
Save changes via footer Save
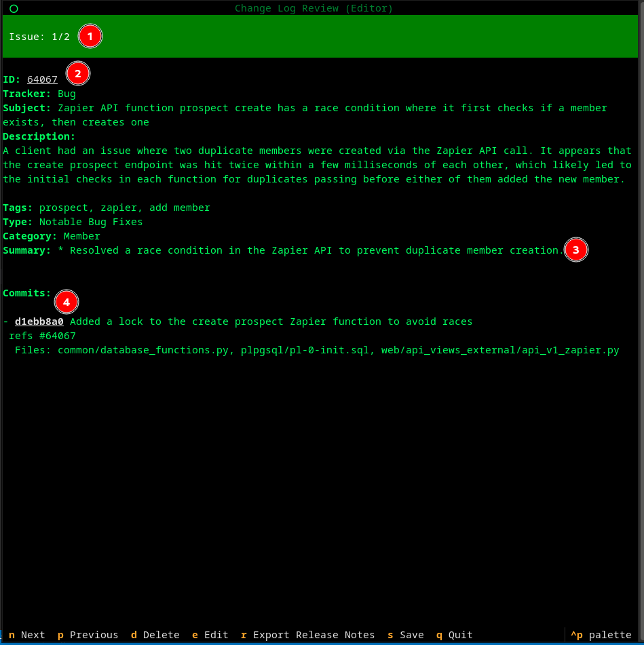pyautogui.click(x=405, y=635)
